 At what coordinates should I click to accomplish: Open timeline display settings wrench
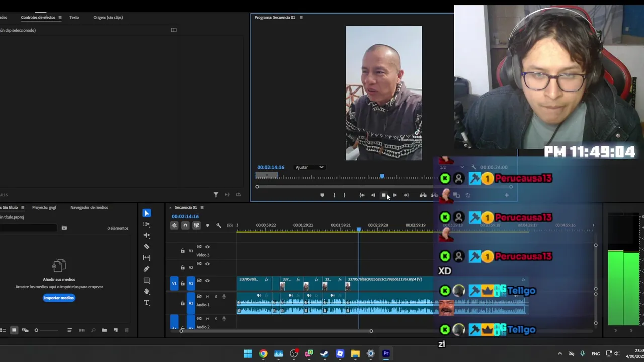tap(219, 225)
